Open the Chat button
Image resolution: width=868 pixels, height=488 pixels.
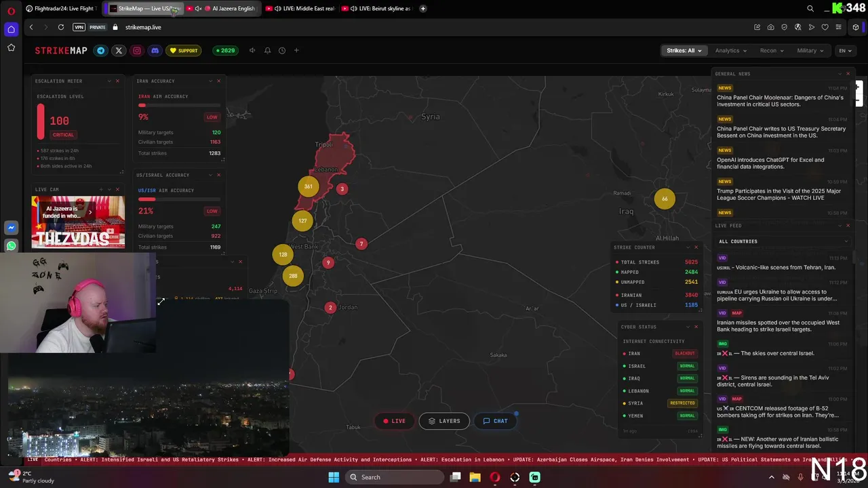(x=496, y=421)
